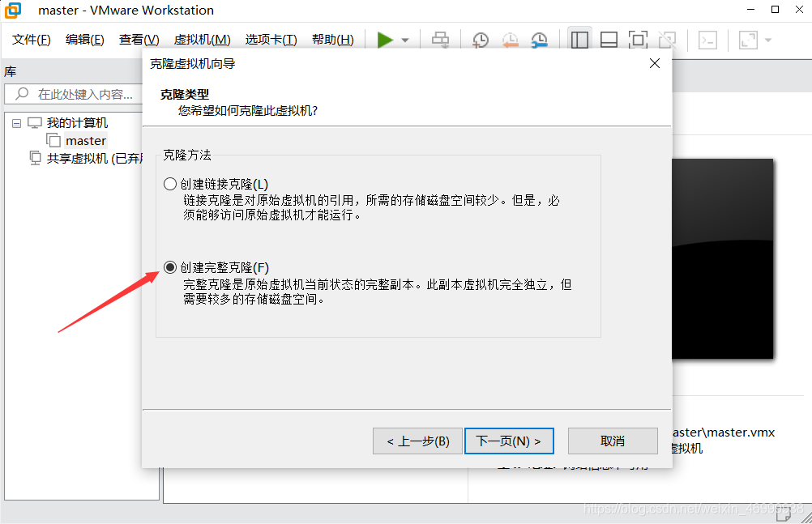Open the stretch display dropdown arrow
Screen dimensions: 812x524
pyautogui.click(x=768, y=40)
